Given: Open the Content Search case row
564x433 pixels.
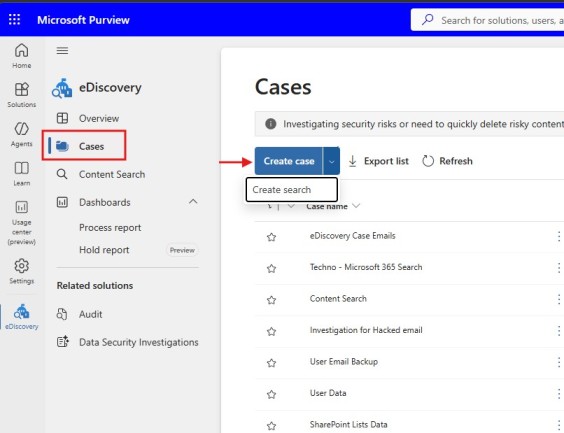Looking at the screenshot, I should click(338, 298).
